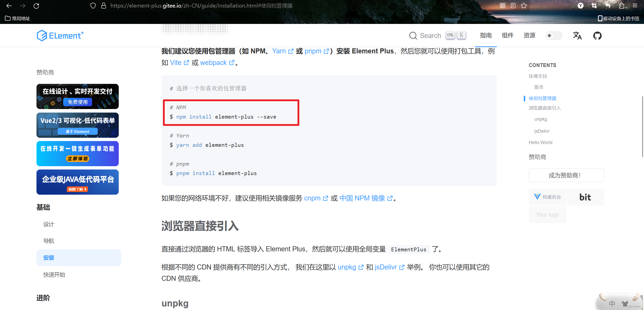
Task: Click the Element Plus logo
Action: pos(60,36)
